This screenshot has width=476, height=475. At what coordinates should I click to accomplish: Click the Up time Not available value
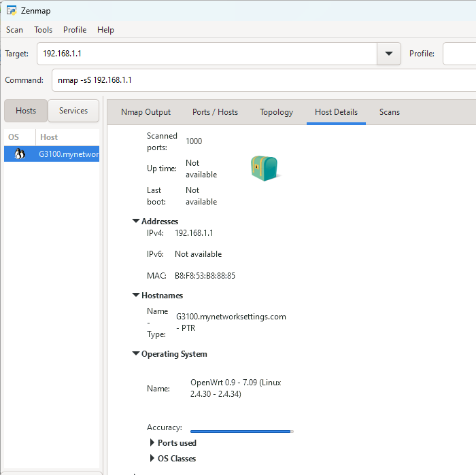coord(201,169)
